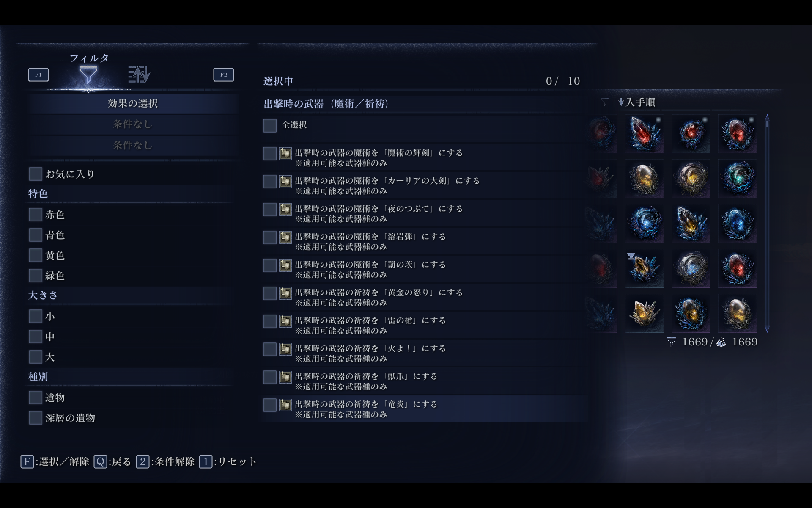The height and width of the screenshot is (508, 812).
Task: Click the 1:リセット reset prompt
Action: (x=228, y=461)
